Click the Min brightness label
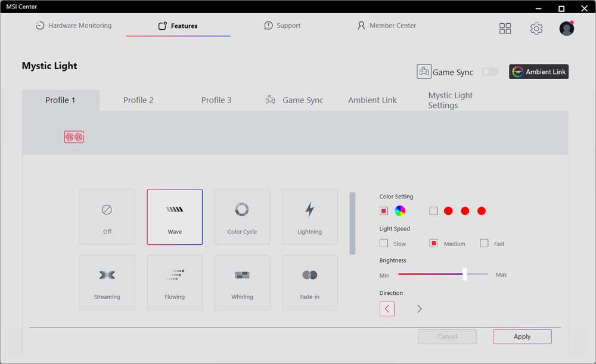The height and width of the screenshot is (364, 596). coord(384,275)
